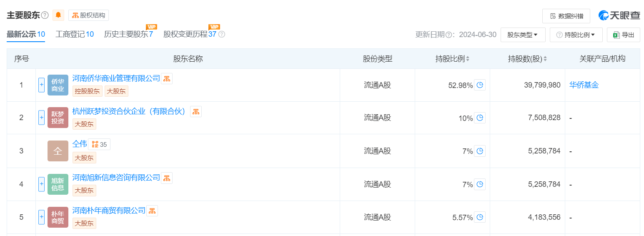Screen dimensions: 644x236
Task: Open structure icon next to 河南旭新信息咨询有限公司
Action: tap(167, 178)
